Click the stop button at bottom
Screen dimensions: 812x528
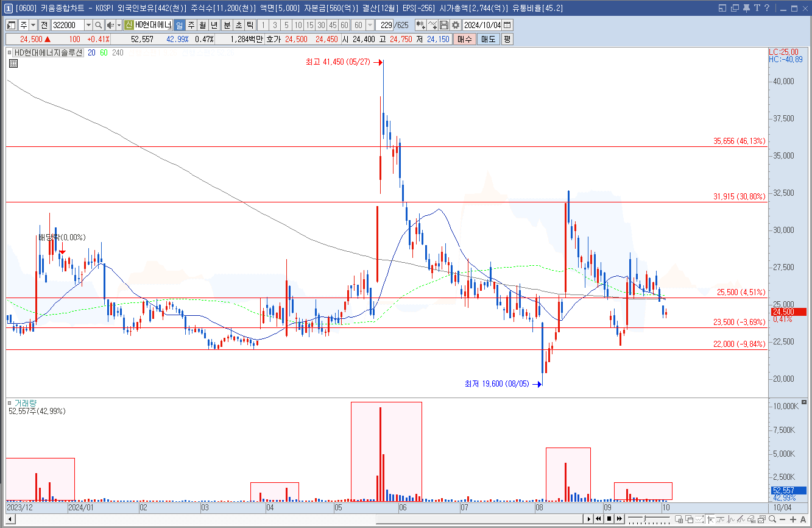(609, 519)
